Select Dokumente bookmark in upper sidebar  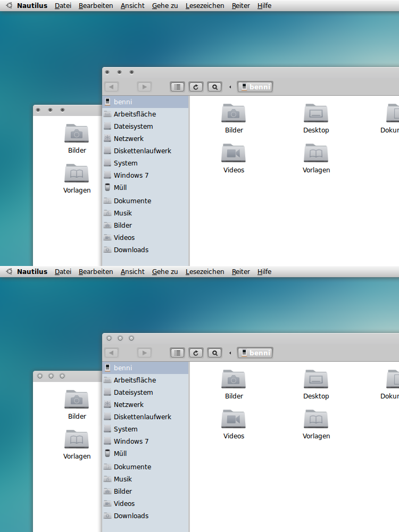pos(145,201)
